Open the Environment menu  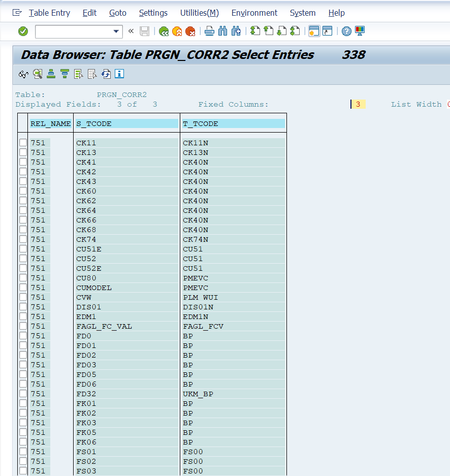[254, 13]
